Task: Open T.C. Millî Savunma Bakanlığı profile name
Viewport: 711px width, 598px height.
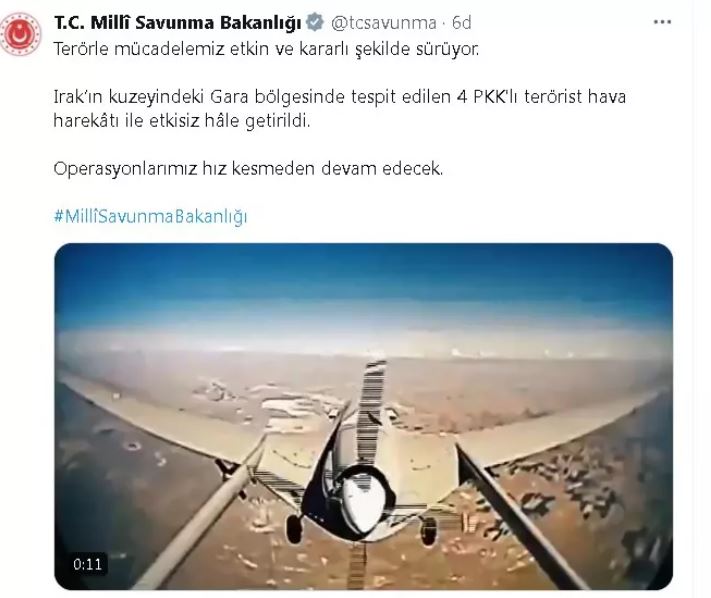Action: [x=177, y=22]
